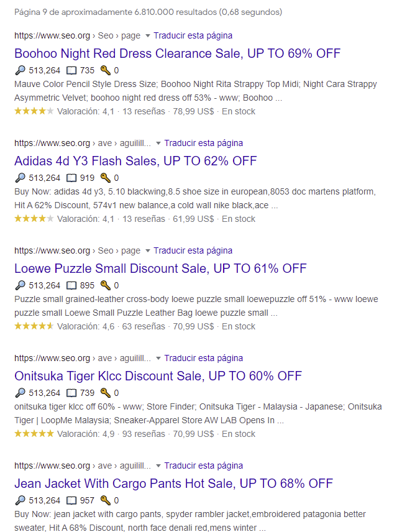Click key icon under Onitsuka Tiger result
Screen dimensions: 415x532
coord(106,393)
